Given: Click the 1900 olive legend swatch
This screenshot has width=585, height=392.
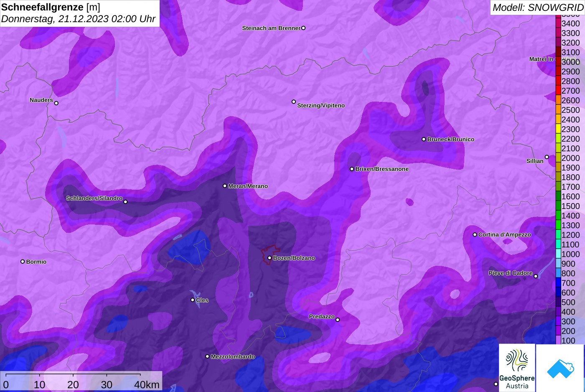Looking at the screenshot, I should click(x=558, y=168).
